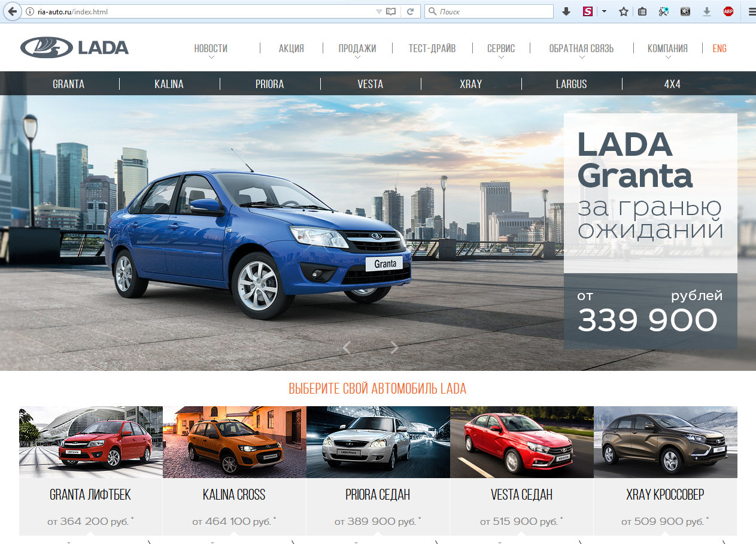Select the PRIORA model tab
Viewport: 756px width, 544px height.
[270, 84]
